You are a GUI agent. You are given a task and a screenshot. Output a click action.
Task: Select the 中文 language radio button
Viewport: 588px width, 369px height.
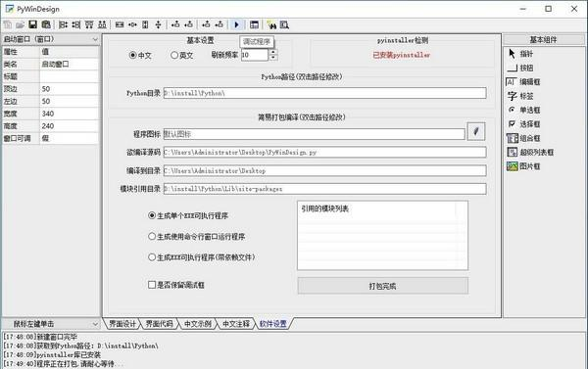coord(132,55)
